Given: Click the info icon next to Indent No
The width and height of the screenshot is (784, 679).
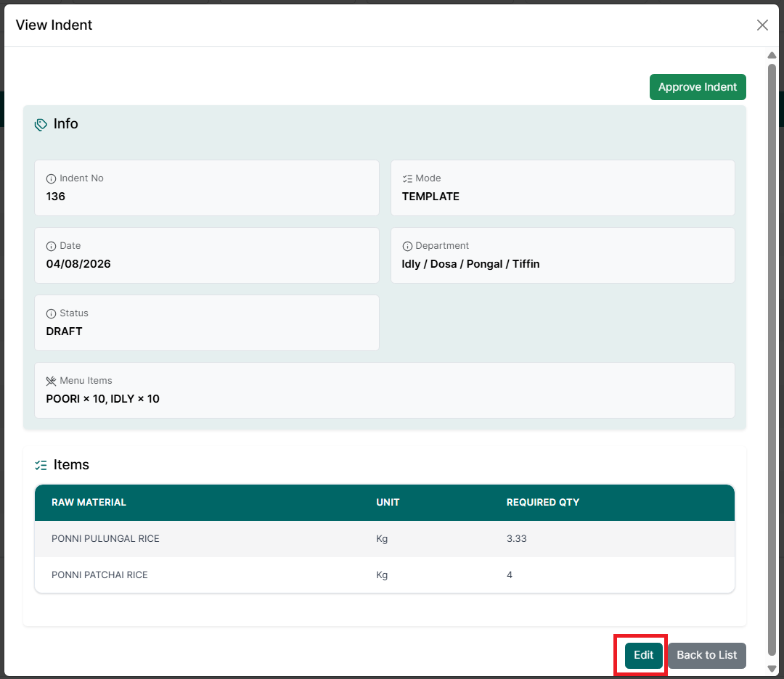Looking at the screenshot, I should point(51,179).
